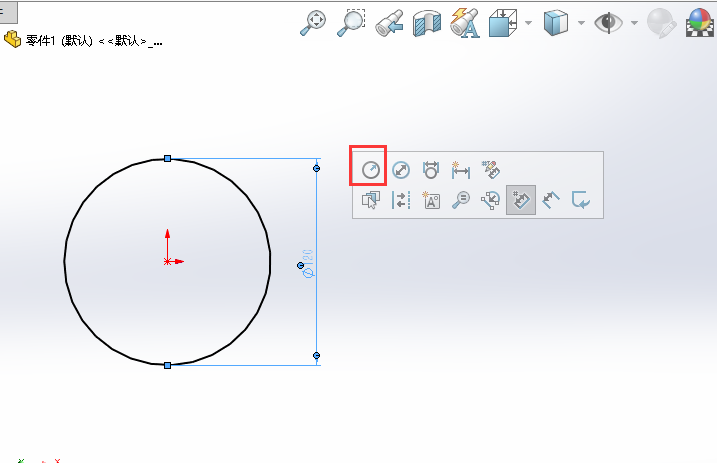Image resolution: width=717 pixels, height=463 pixels.
Task: Toggle the Hide/Show Items eye icon
Action: [x=608, y=22]
